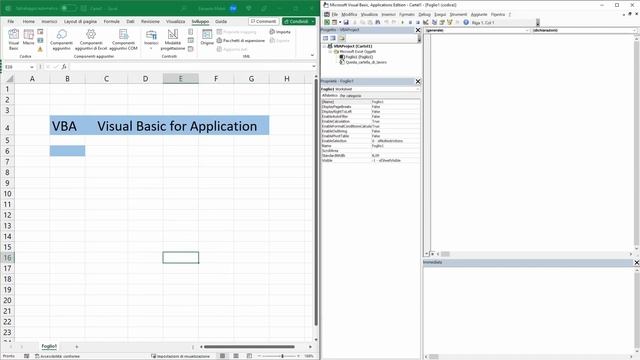Switch to the Sviluppo ribbon tab

200,21
